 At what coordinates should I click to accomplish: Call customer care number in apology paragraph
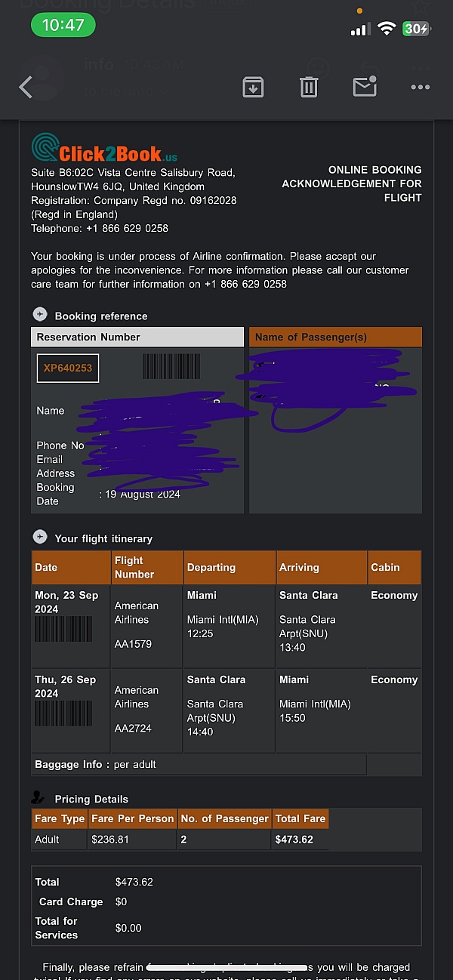coord(245,284)
